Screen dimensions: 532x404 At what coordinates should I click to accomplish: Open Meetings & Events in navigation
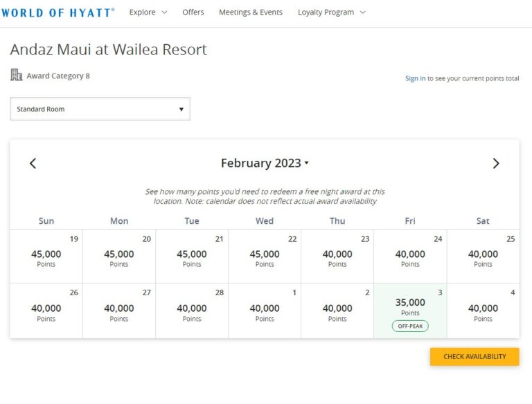250,12
